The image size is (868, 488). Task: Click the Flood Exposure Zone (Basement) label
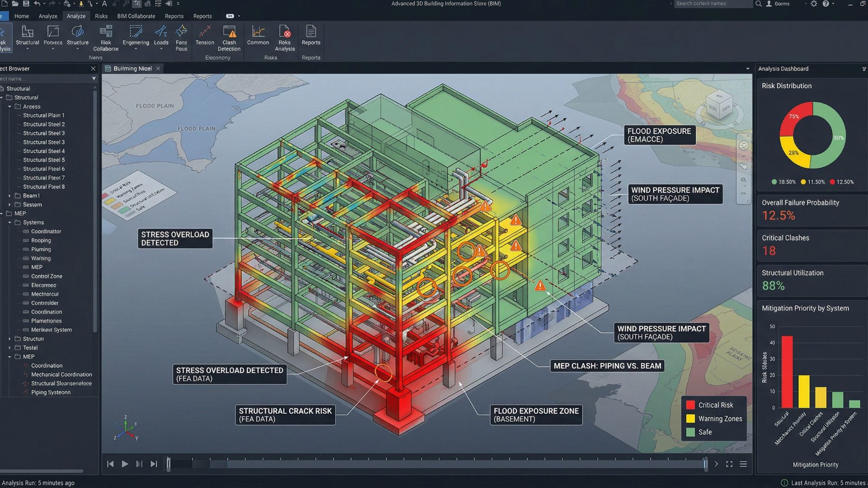pyautogui.click(x=536, y=415)
